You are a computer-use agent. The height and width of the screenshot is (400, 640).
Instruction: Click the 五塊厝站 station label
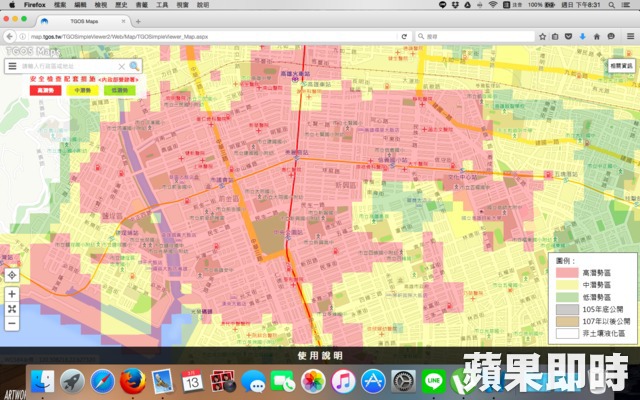click(566, 174)
